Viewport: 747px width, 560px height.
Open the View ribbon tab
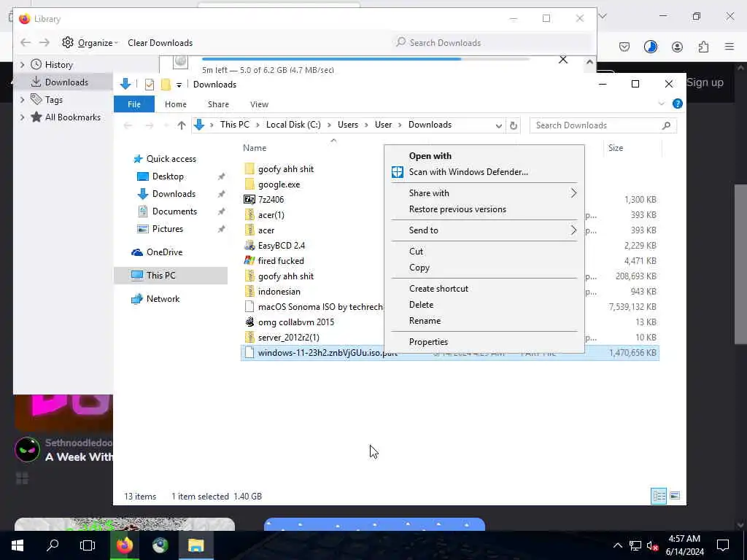tap(259, 104)
